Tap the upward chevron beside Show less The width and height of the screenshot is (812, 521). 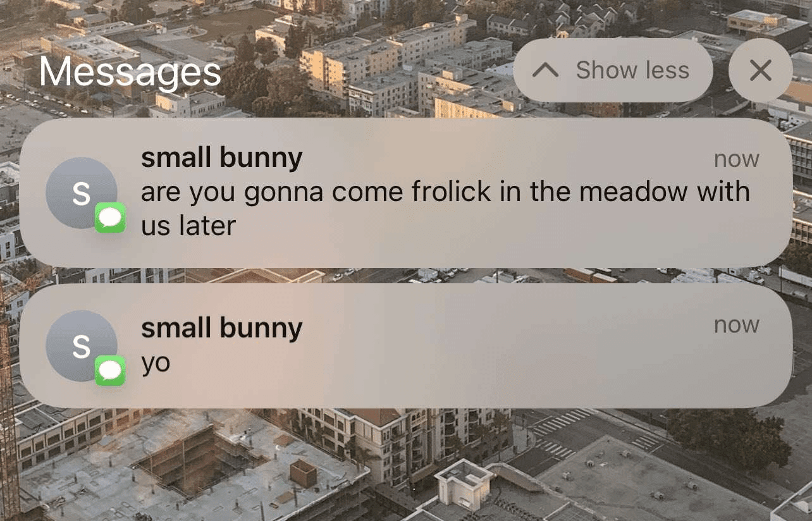point(545,70)
